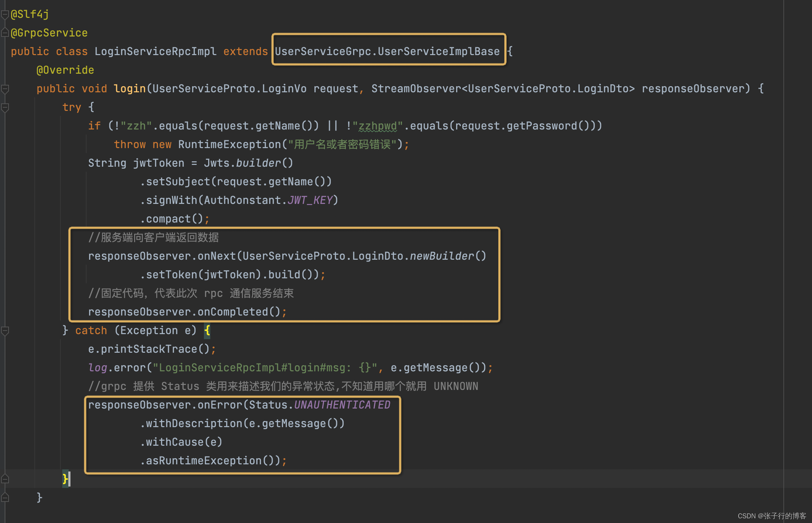Collapse the login method fold marker
Viewport: 812px width, 523px height.
point(5,89)
